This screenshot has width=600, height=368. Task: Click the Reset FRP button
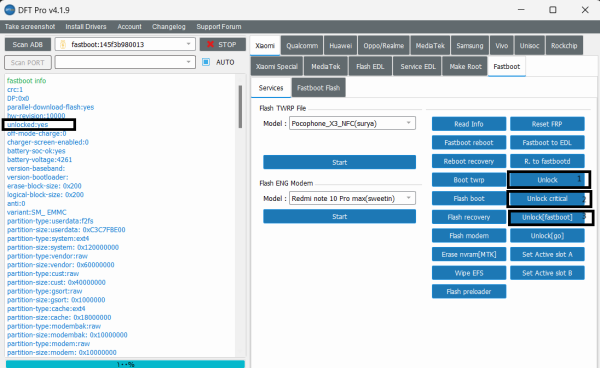547,124
